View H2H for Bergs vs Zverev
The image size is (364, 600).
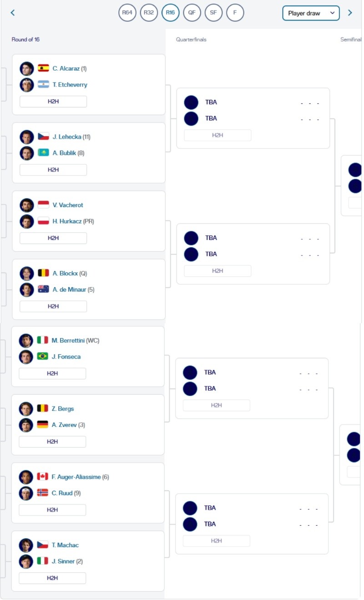coord(52,442)
